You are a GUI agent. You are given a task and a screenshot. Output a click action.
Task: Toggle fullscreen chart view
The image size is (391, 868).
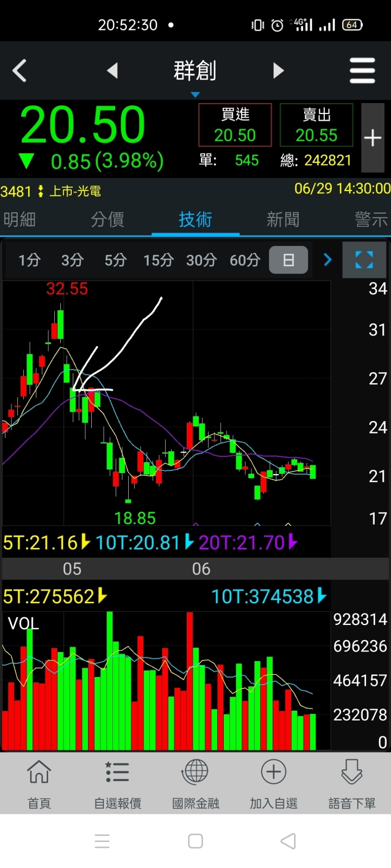pos(364,260)
